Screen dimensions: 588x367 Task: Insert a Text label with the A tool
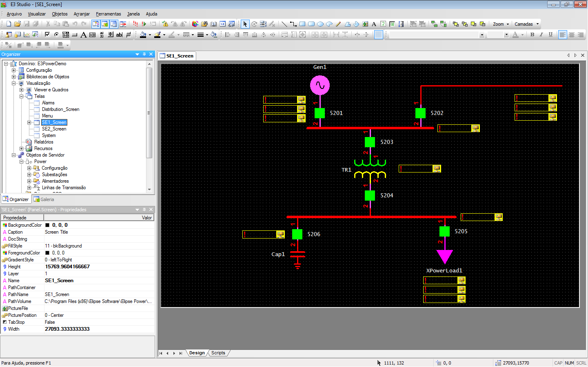374,24
